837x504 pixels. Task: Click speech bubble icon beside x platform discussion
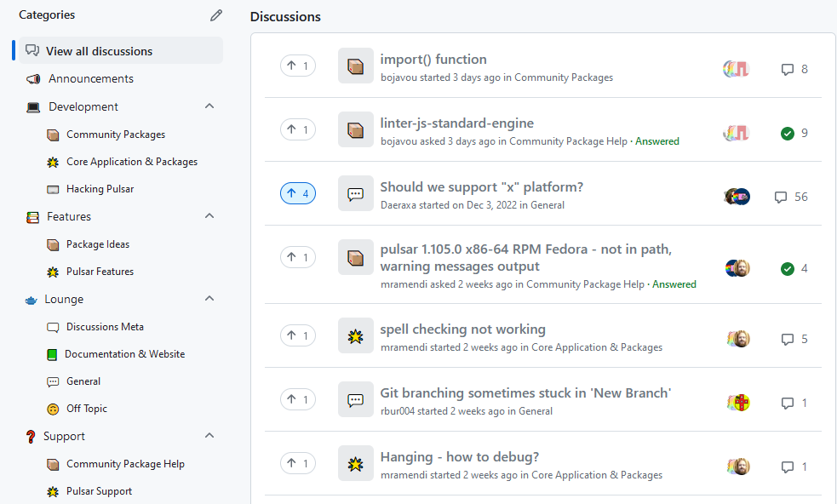point(356,193)
